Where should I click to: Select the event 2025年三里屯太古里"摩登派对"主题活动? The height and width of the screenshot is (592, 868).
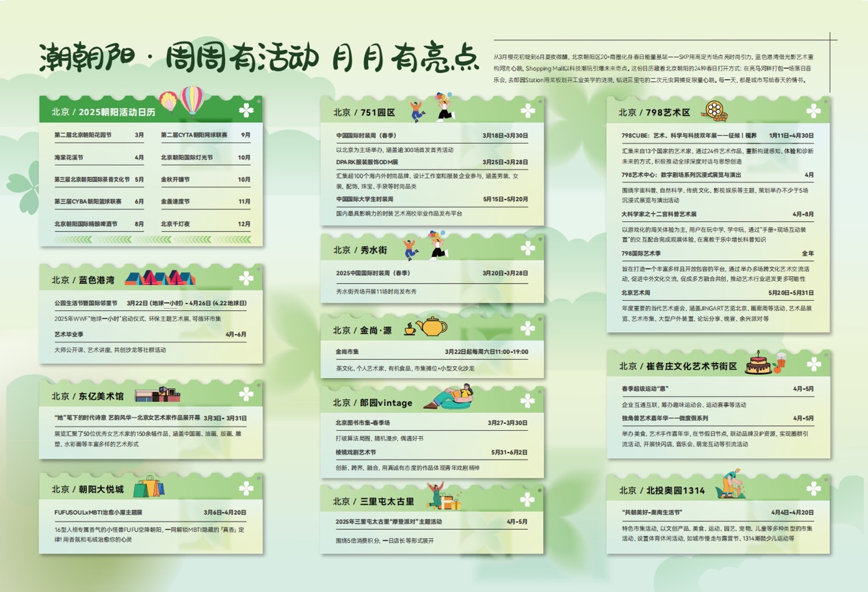pos(389,522)
